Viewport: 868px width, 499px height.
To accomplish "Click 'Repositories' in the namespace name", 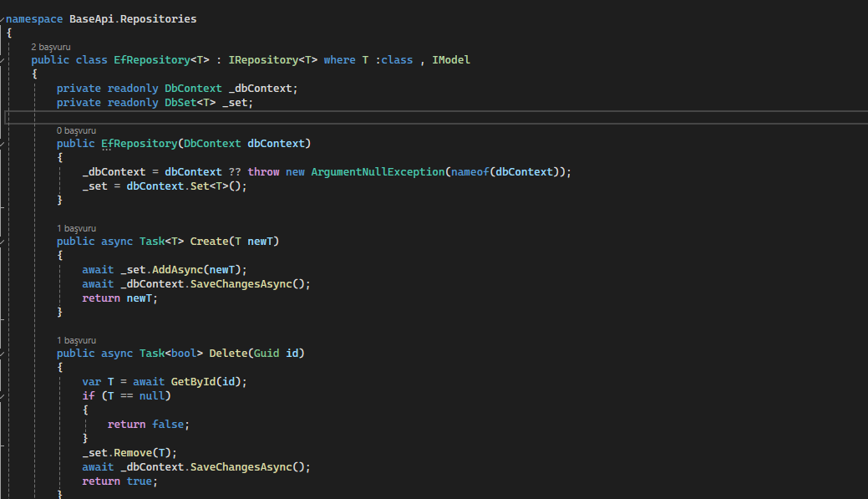I will pos(159,19).
